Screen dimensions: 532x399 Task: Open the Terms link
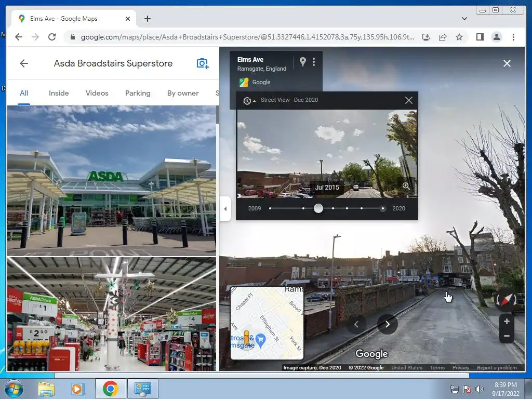tap(437, 367)
